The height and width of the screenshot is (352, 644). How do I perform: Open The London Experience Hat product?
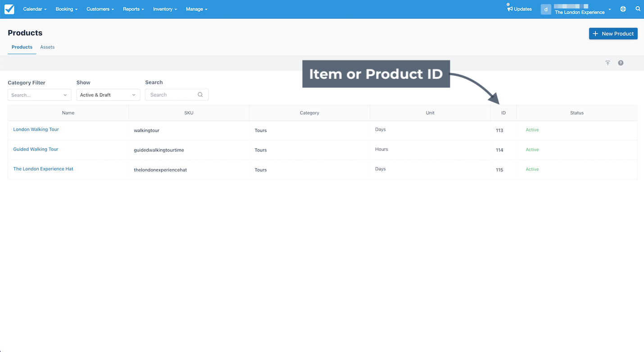tap(43, 169)
